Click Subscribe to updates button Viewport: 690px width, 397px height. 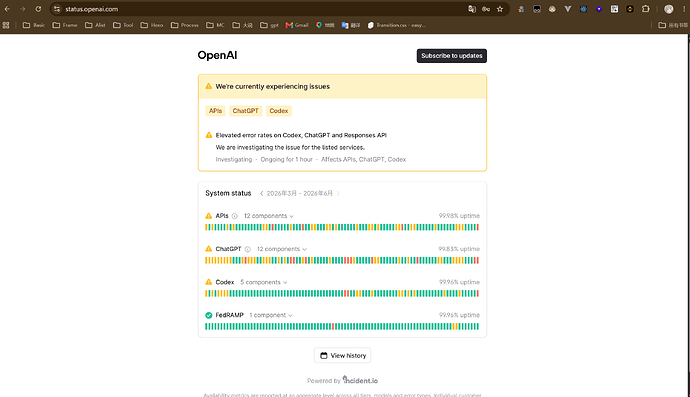(x=451, y=56)
